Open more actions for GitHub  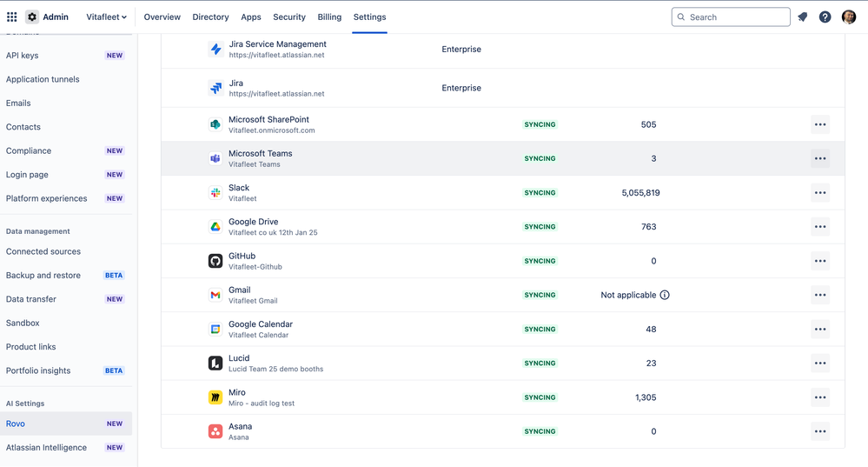(820, 261)
